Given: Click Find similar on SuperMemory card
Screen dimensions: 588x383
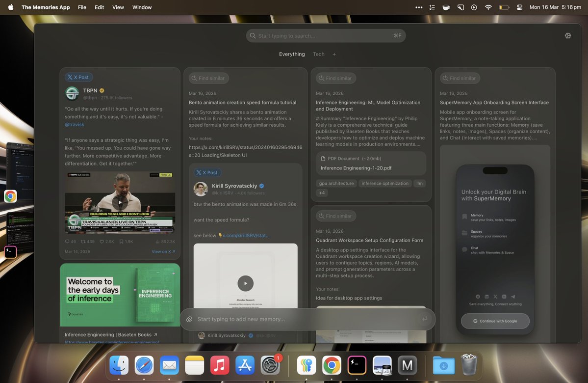Looking at the screenshot, I should click(x=460, y=78).
